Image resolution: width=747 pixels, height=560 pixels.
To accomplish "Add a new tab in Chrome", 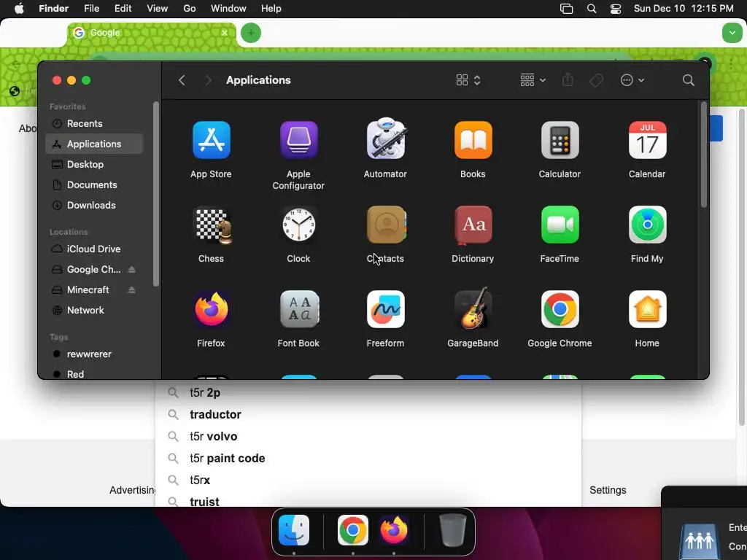I will coord(251,33).
